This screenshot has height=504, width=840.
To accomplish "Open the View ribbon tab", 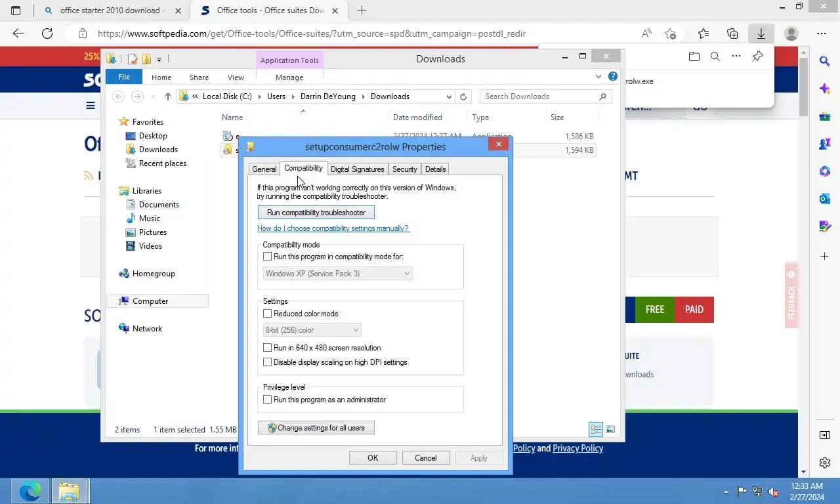I will coord(236,77).
